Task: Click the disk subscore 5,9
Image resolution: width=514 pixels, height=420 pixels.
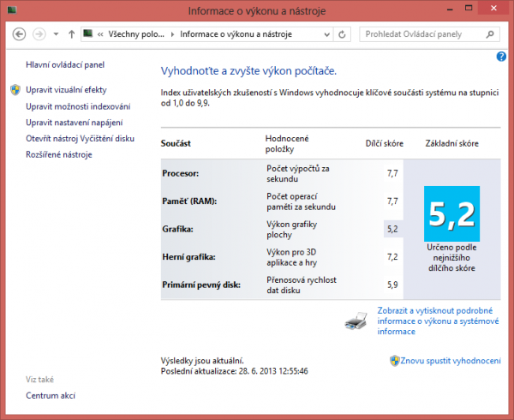Action: click(392, 285)
